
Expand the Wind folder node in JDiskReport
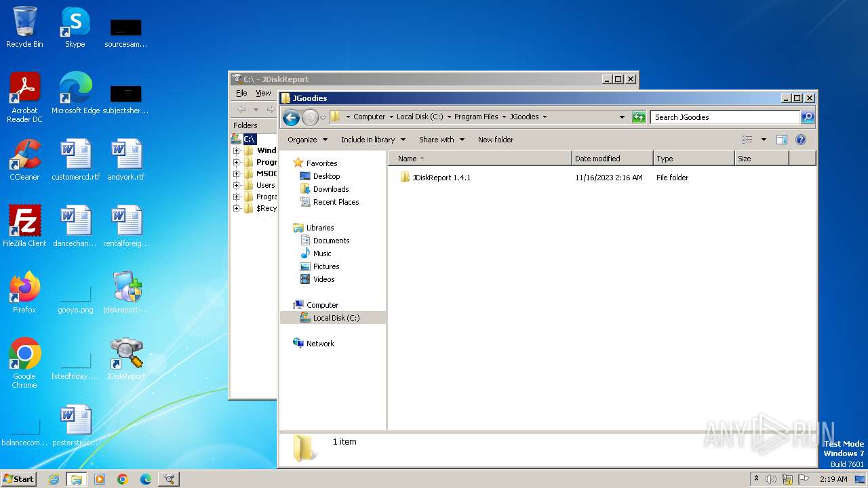click(x=236, y=150)
